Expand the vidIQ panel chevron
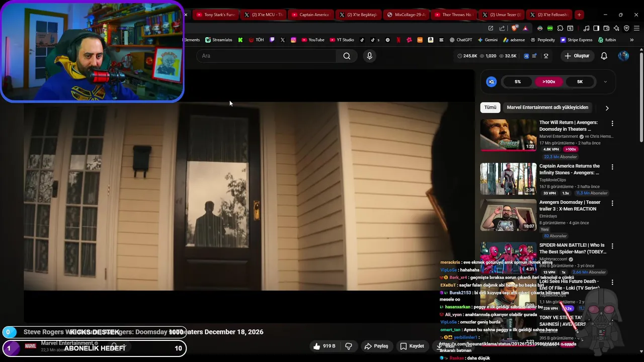 pos(605,81)
